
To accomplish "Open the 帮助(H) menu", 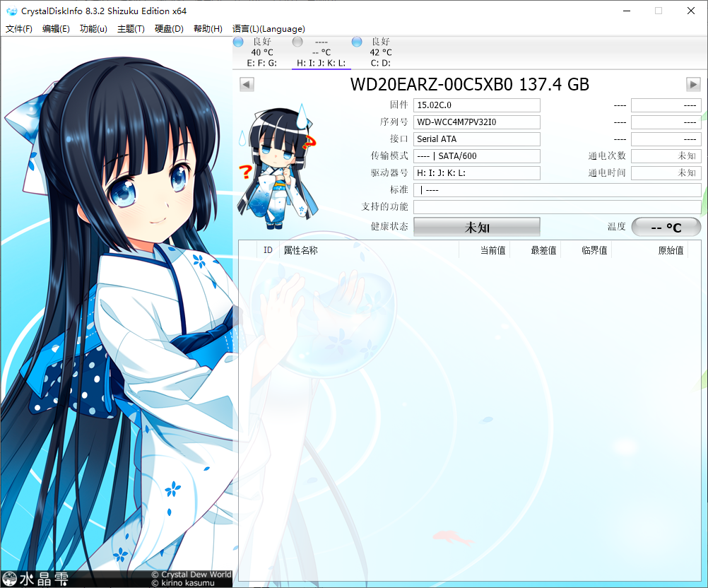I will tap(208, 29).
